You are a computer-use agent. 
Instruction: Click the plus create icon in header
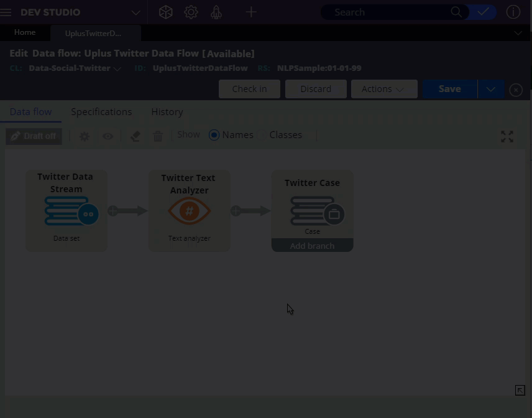[x=251, y=12]
